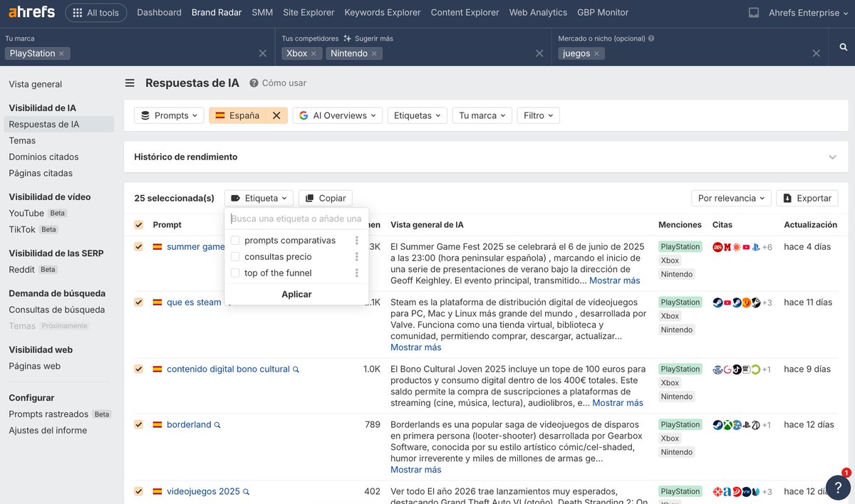Open the Por relevancia sort dropdown

pyautogui.click(x=732, y=199)
